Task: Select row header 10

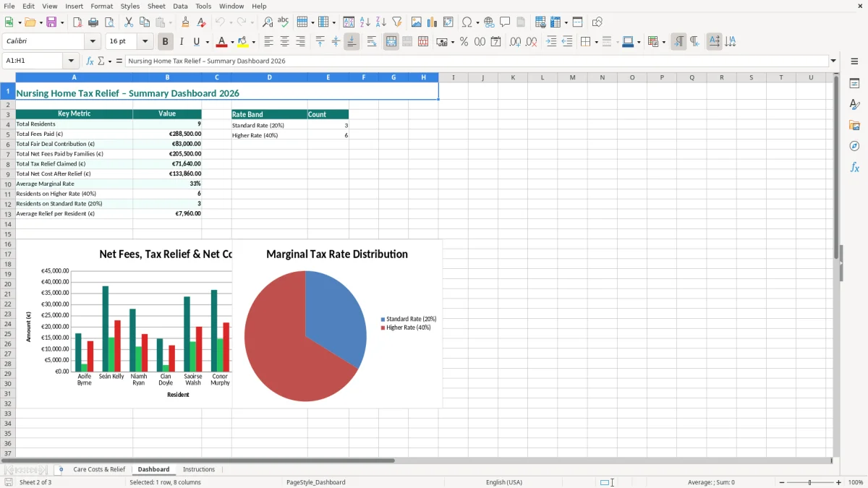Action: (x=8, y=184)
